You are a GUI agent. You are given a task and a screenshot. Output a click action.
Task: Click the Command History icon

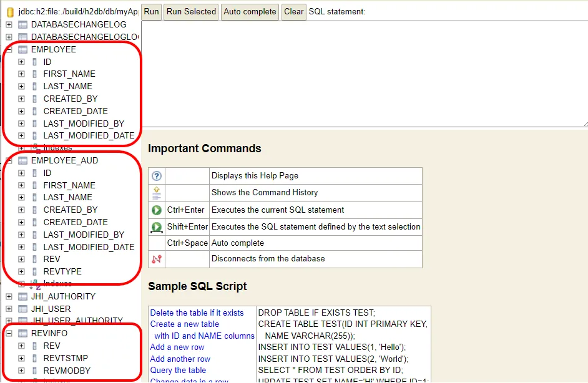(x=157, y=192)
